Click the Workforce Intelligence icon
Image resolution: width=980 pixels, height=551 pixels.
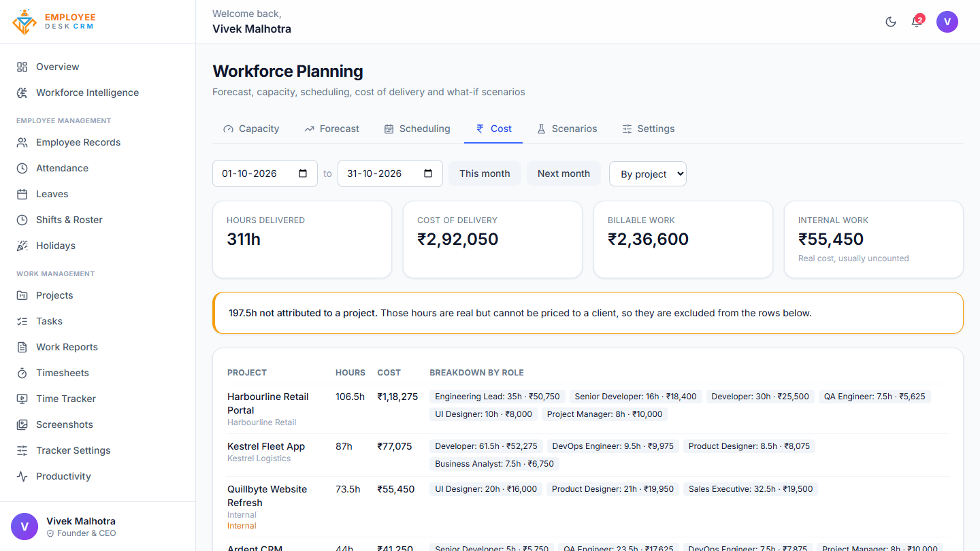22,93
